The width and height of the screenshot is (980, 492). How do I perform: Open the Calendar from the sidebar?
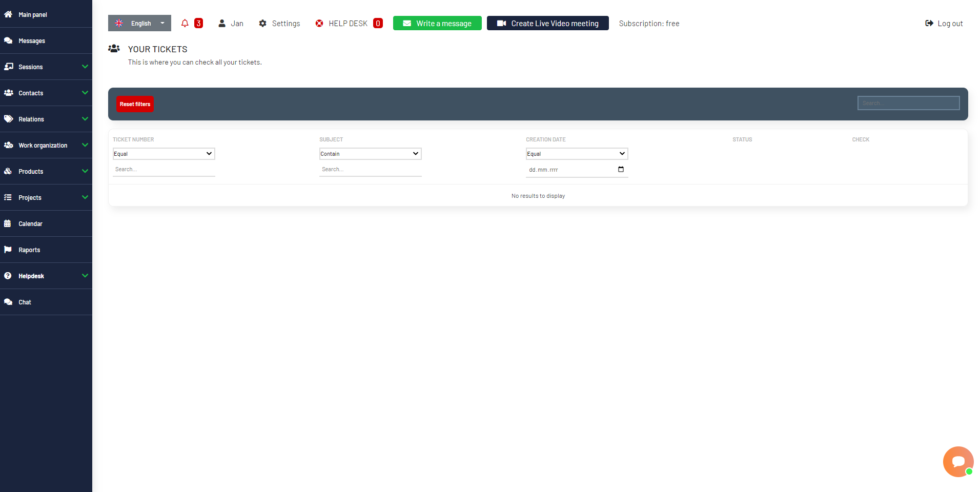pyautogui.click(x=31, y=223)
